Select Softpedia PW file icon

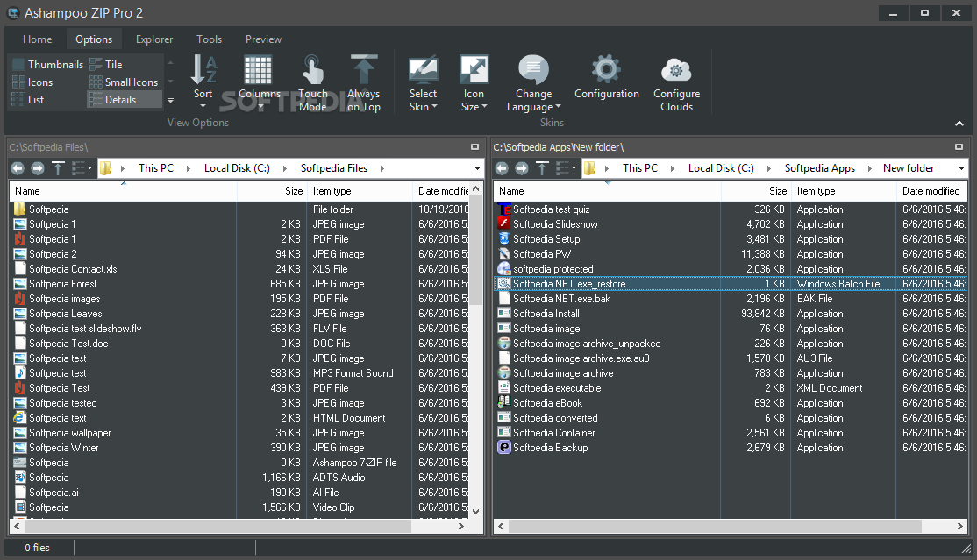[x=503, y=254]
